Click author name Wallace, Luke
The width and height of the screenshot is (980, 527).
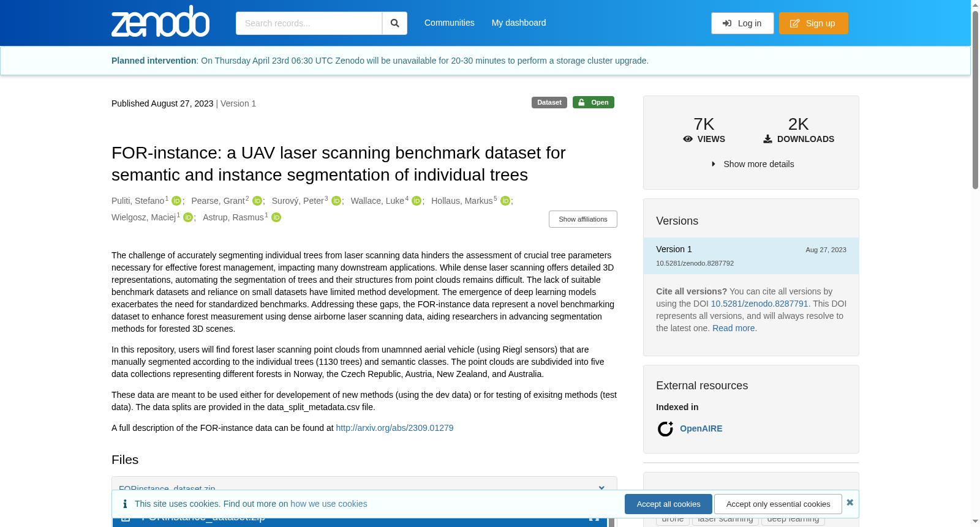[x=377, y=201]
